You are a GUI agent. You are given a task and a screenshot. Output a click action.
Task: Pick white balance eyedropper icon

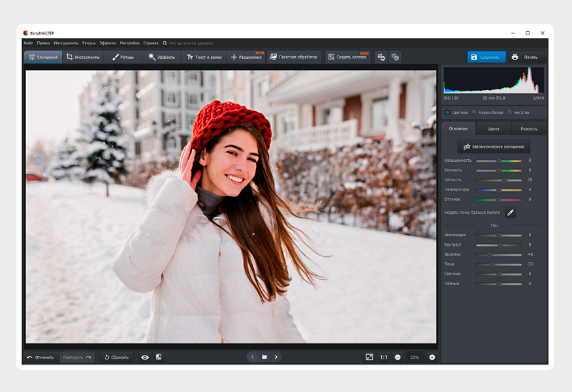click(511, 213)
